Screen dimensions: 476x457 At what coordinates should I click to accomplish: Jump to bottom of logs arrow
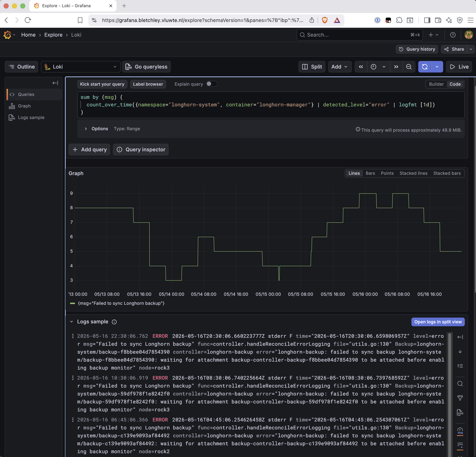pos(460,351)
